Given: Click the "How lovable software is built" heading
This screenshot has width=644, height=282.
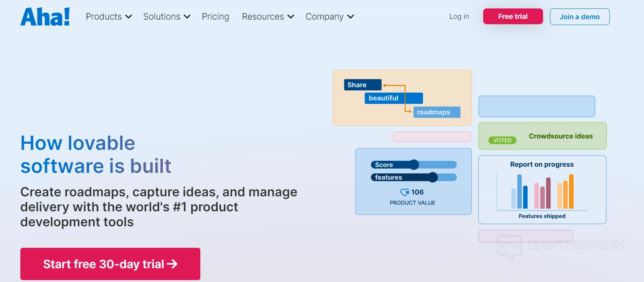Looking at the screenshot, I should click(x=96, y=154).
